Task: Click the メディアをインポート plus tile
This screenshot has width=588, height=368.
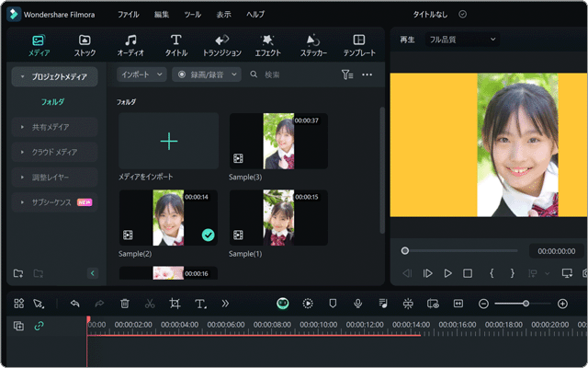Action: click(169, 141)
